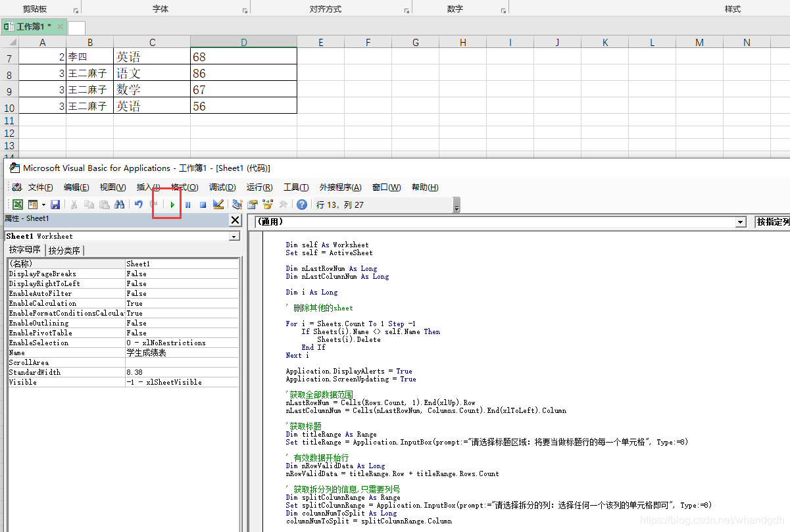Expand the 对齐方式 group dialog launcher
Screen dimensions: 790x532
point(407,11)
